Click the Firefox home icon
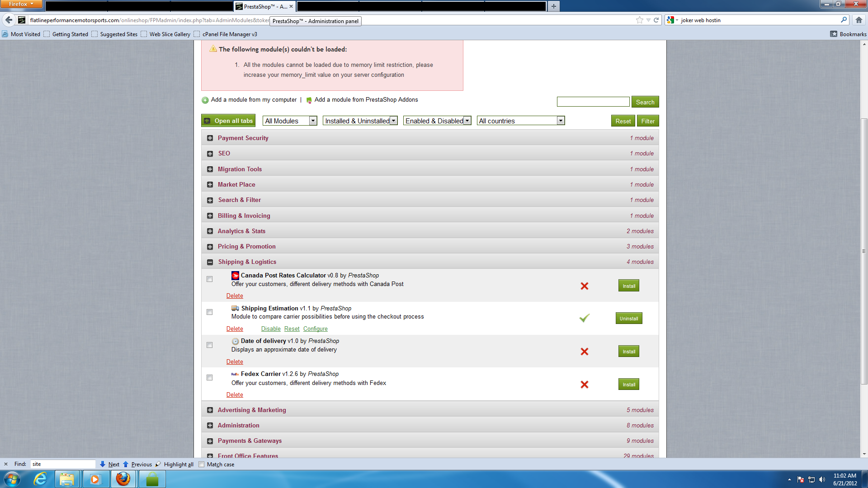868x488 pixels. (x=859, y=20)
